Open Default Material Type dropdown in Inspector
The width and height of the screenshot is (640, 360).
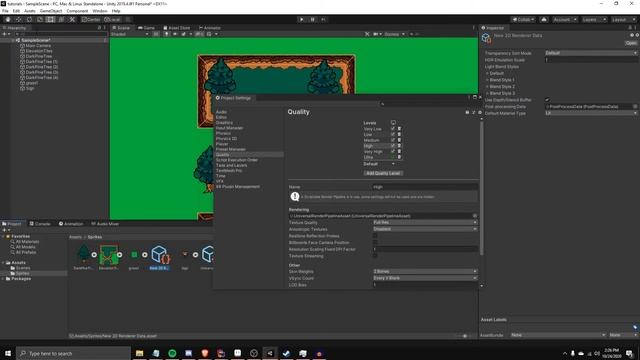(591, 113)
